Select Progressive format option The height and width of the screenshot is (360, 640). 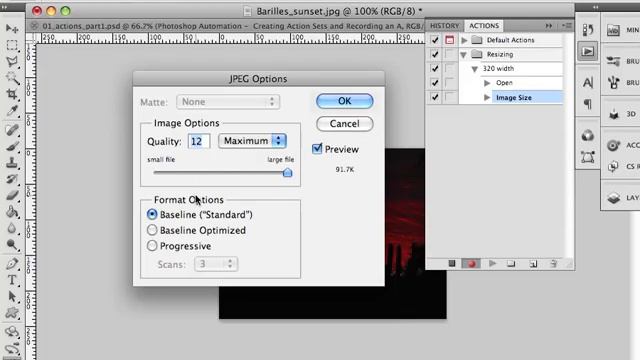coord(152,246)
